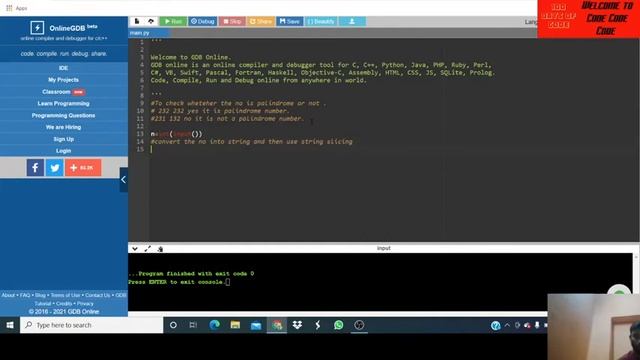Viewport: 640px width, 360px height.
Task: Run the program with green Run button
Action: pyautogui.click(x=173, y=21)
